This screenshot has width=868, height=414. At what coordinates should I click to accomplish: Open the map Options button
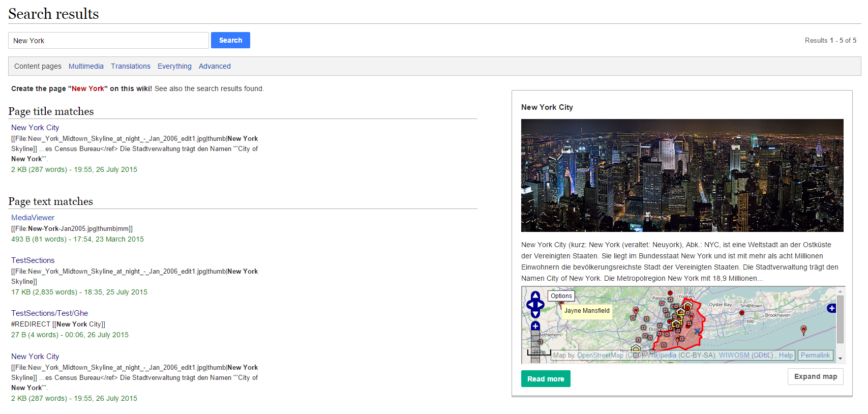[x=561, y=296]
